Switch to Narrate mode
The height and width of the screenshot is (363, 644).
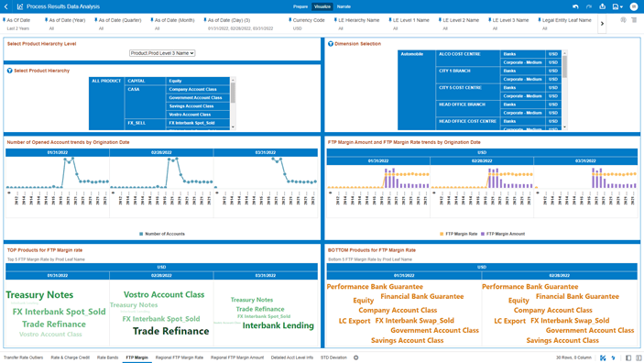344,6
